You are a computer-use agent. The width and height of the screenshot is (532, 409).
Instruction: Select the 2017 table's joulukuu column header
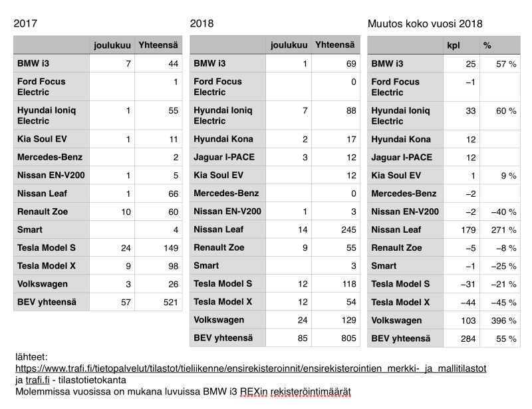click(110, 45)
